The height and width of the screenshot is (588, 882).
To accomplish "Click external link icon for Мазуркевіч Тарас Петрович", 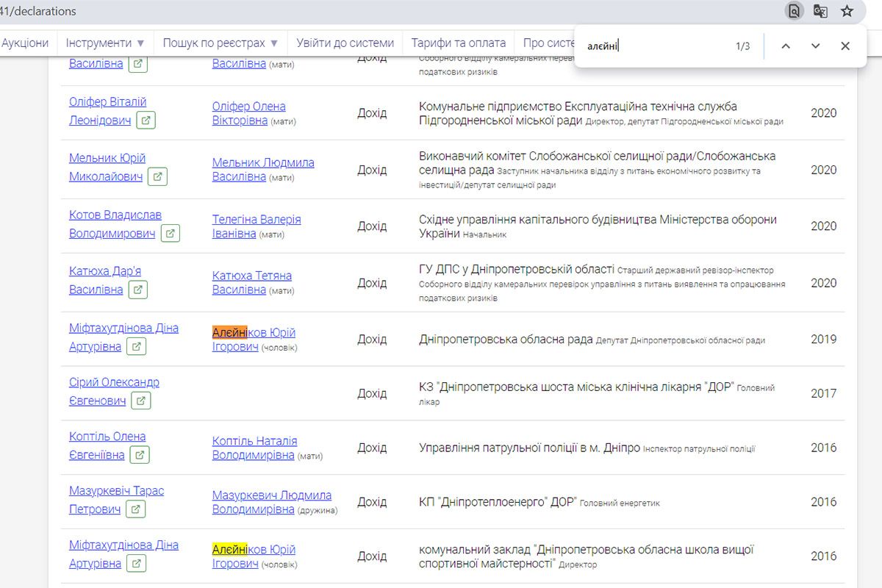I will tap(135, 509).
